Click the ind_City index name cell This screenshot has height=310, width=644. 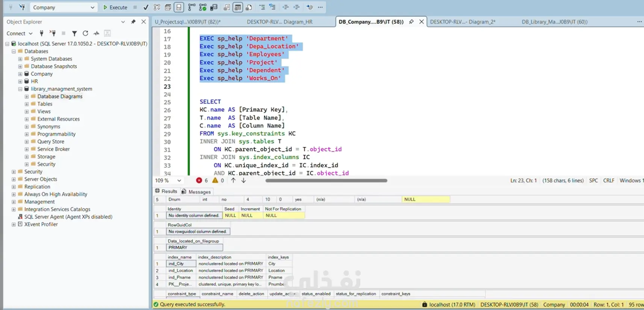click(x=181, y=264)
